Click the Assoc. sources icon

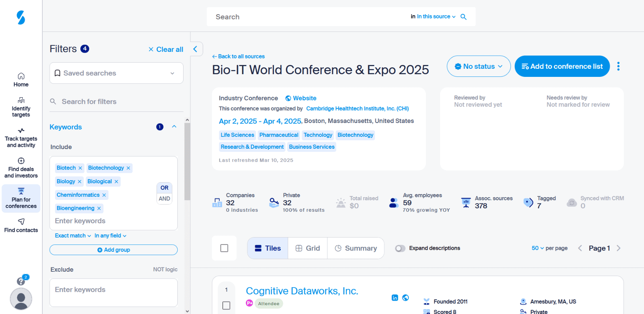(x=466, y=203)
